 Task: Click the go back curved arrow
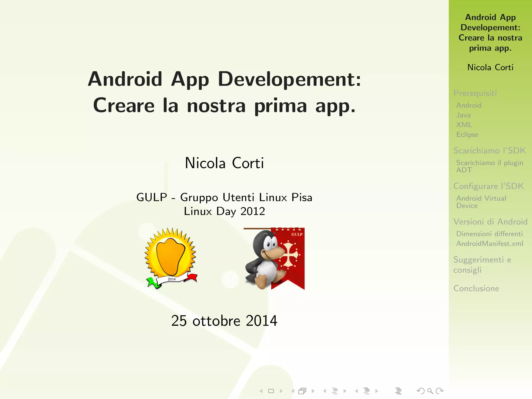[420, 391]
